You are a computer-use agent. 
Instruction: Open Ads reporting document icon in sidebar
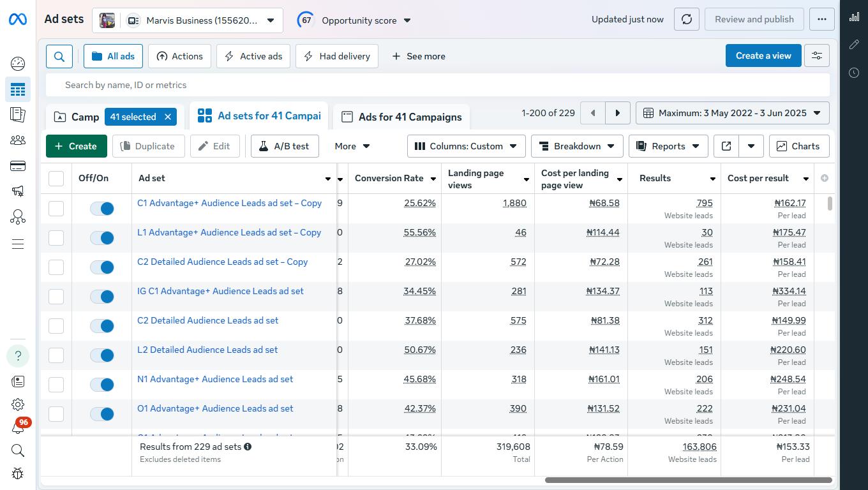pyautogui.click(x=18, y=115)
